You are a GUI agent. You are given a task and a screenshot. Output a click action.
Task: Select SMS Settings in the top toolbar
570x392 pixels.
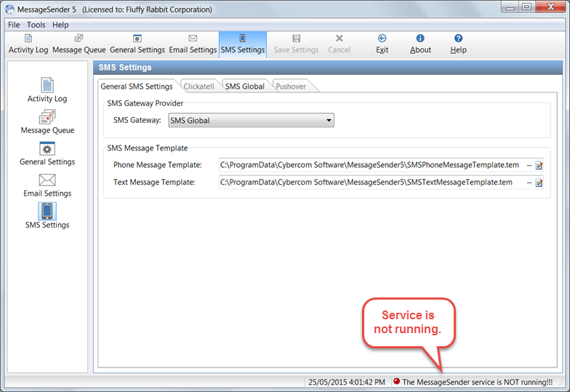pos(243,44)
